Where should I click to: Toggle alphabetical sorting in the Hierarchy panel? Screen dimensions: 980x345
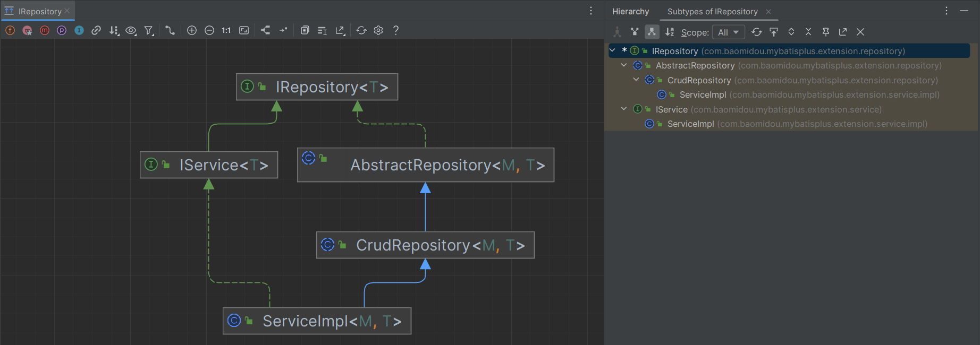click(670, 32)
